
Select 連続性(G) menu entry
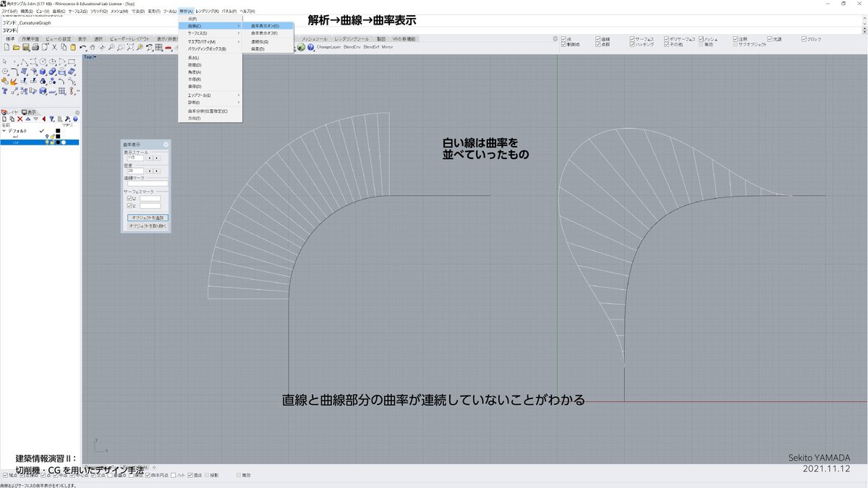coord(268,42)
